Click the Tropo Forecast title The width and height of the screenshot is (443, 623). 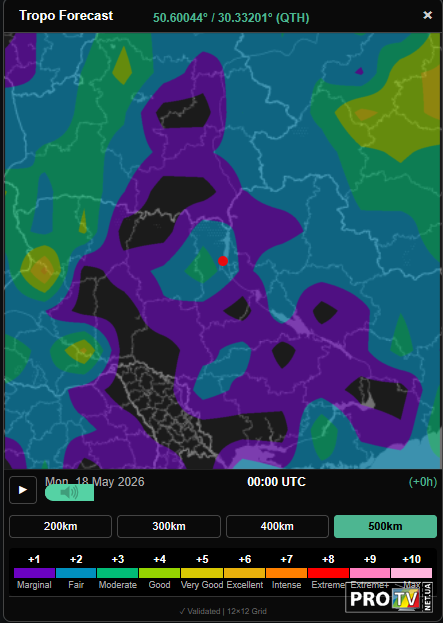point(66,15)
